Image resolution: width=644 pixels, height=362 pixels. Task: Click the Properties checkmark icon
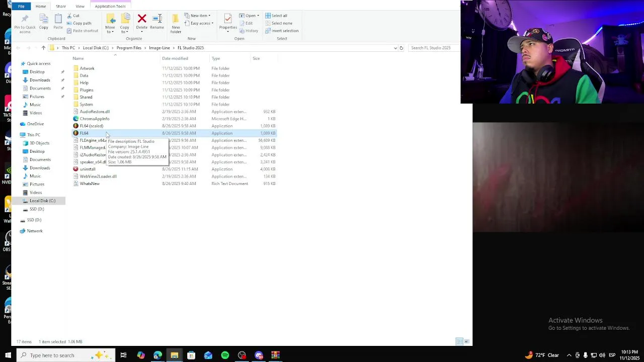pyautogui.click(x=228, y=19)
